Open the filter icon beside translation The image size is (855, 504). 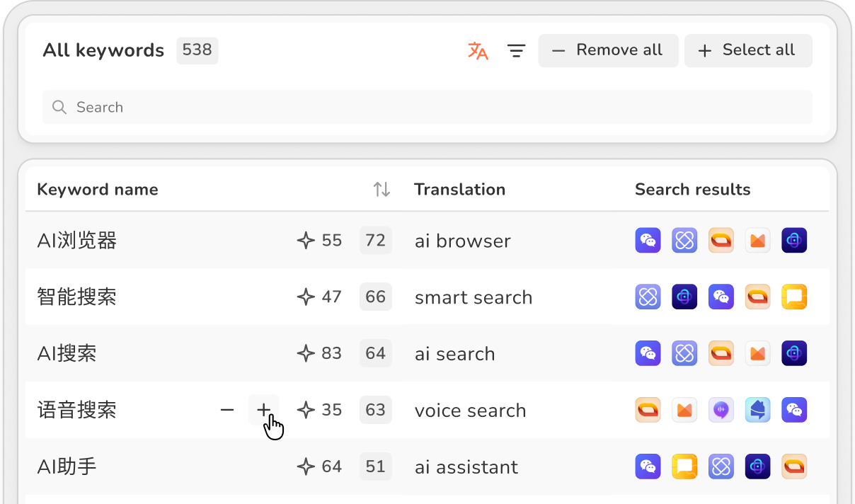click(x=516, y=50)
